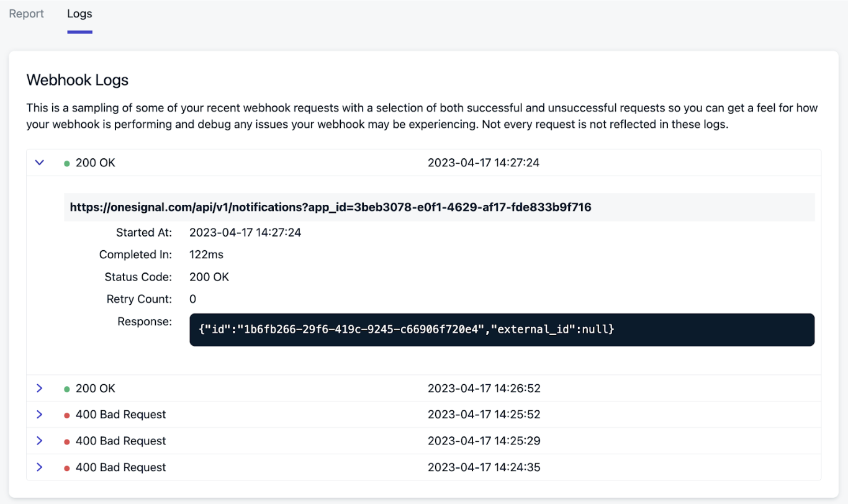Screen dimensions: 848x504
Task: Collapse the 200 OK 14:27:24 log entry
Action: 40,163
